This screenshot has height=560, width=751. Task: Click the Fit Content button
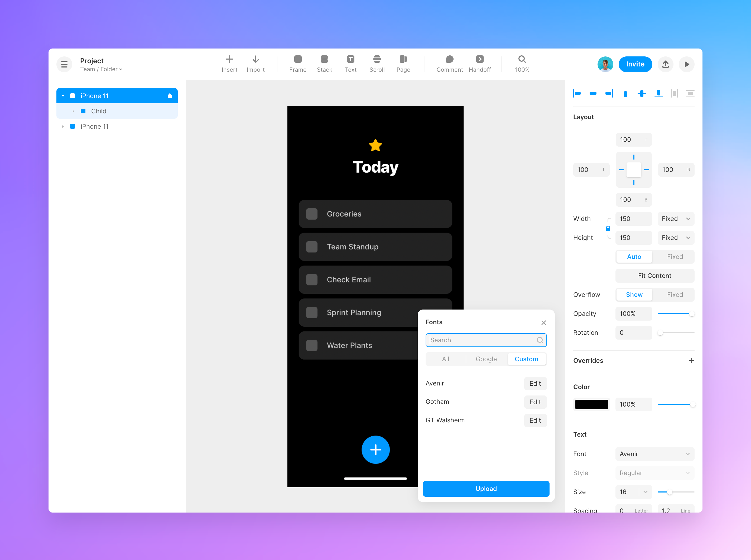point(655,276)
